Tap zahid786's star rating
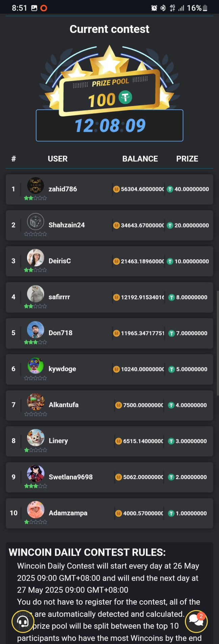The image size is (219, 644). pyautogui.click(x=35, y=198)
